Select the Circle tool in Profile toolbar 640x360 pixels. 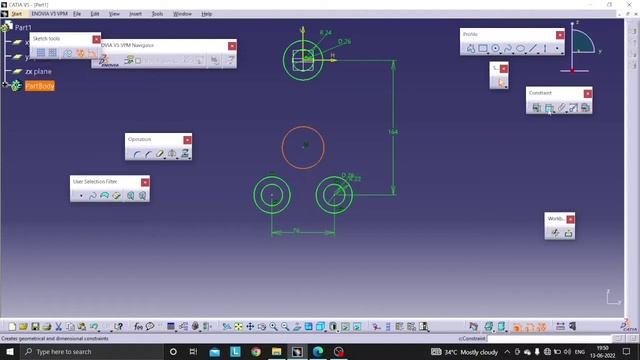pyautogui.click(x=495, y=49)
